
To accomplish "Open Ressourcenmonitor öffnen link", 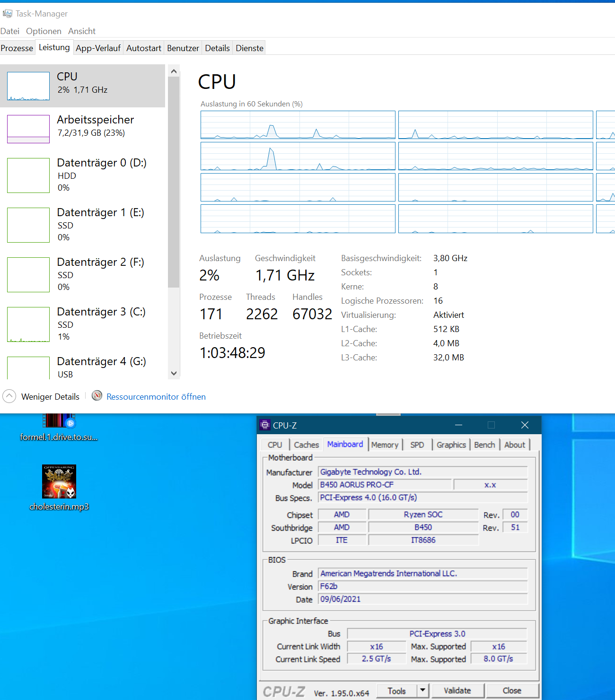I will pyautogui.click(x=156, y=397).
